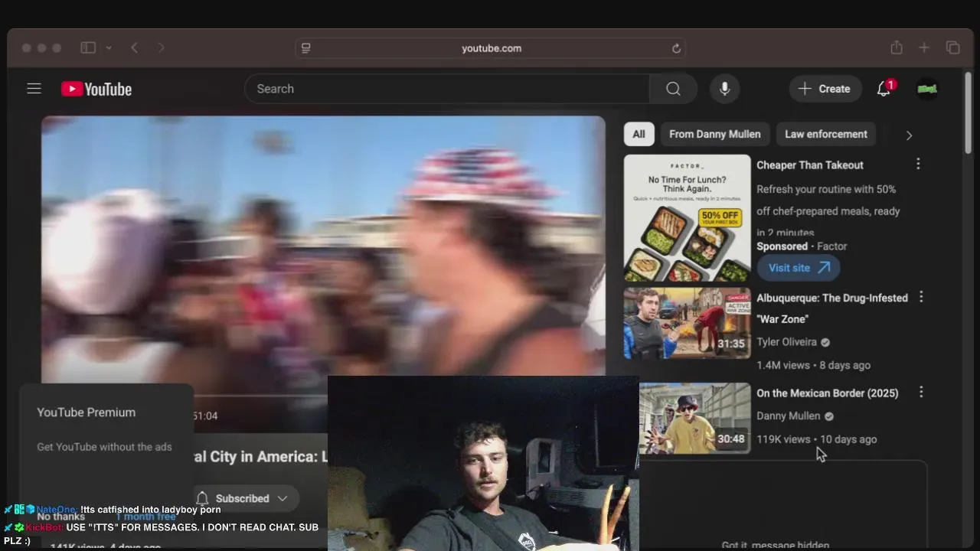Screen dimensions: 980x551
Task: Click the search magnifier button
Action: (673, 89)
